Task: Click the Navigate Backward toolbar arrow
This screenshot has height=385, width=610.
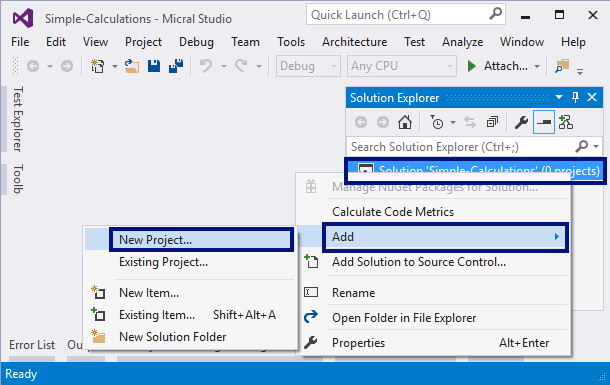Action: [x=33, y=66]
